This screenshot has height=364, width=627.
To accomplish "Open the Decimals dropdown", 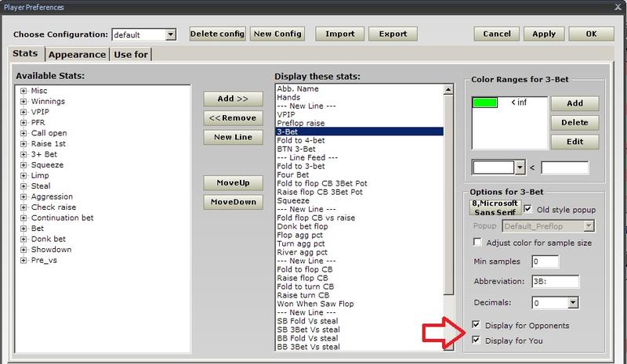I will click(x=573, y=303).
